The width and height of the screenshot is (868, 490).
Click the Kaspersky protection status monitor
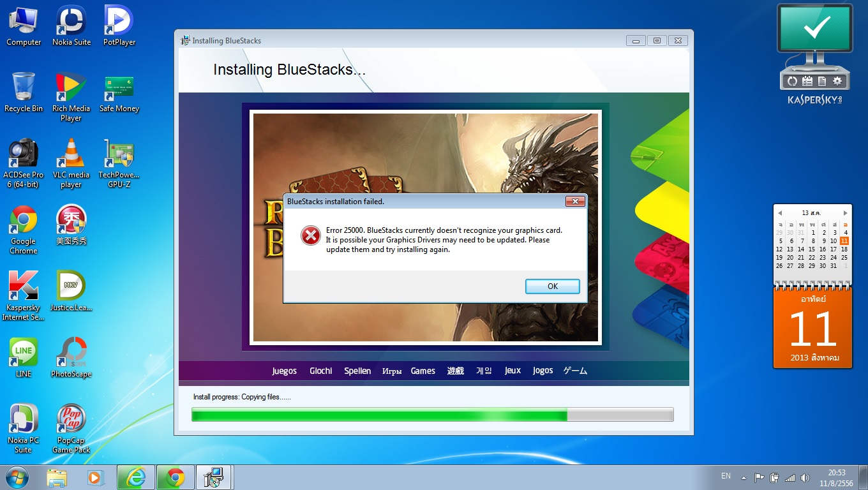tap(815, 29)
